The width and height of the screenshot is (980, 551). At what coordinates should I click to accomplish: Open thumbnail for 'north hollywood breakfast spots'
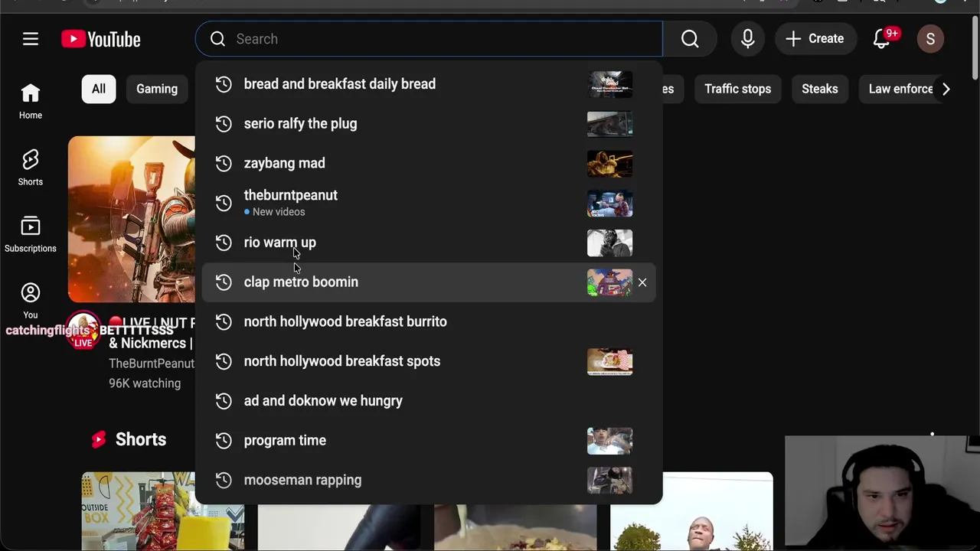point(610,362)
